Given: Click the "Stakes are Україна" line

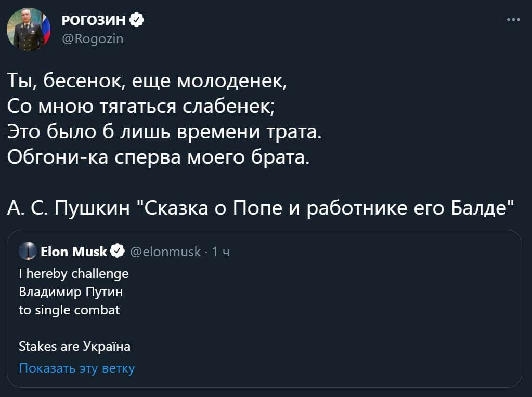Looking at the screenshot, I should [74, 346].
